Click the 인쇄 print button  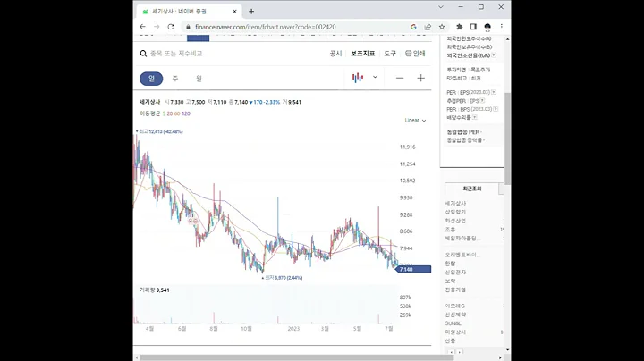415,54
